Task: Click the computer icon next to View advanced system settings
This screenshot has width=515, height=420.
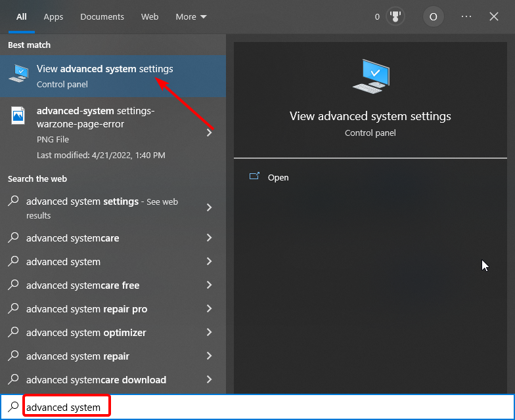Action: (18, 73)
